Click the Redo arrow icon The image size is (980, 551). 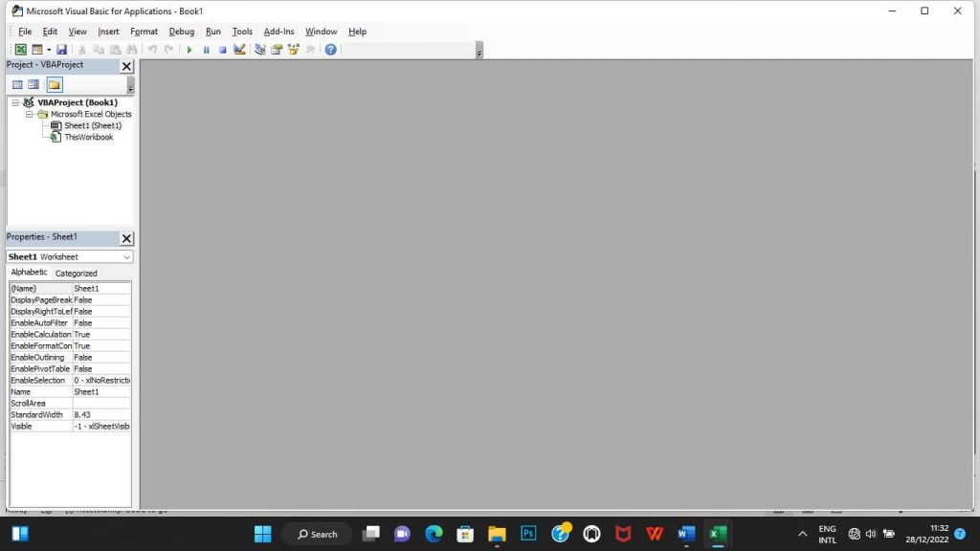168,50
